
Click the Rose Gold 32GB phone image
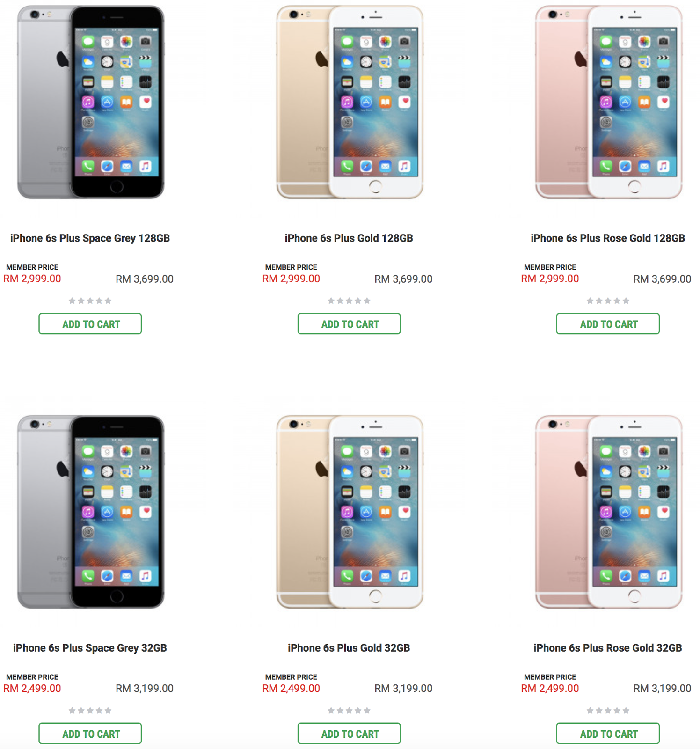tap(609, 512)
